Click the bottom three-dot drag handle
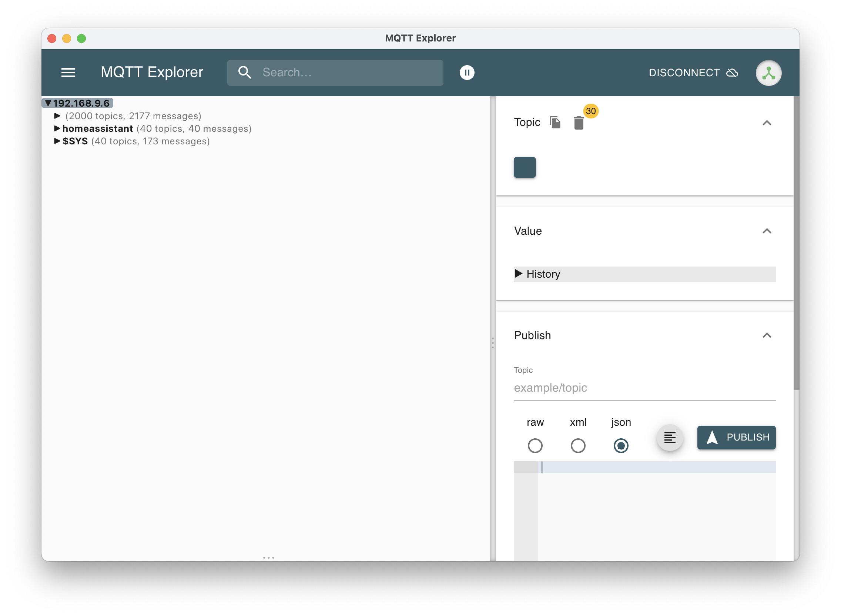This screenshot has width=841, height=616. 268,558
